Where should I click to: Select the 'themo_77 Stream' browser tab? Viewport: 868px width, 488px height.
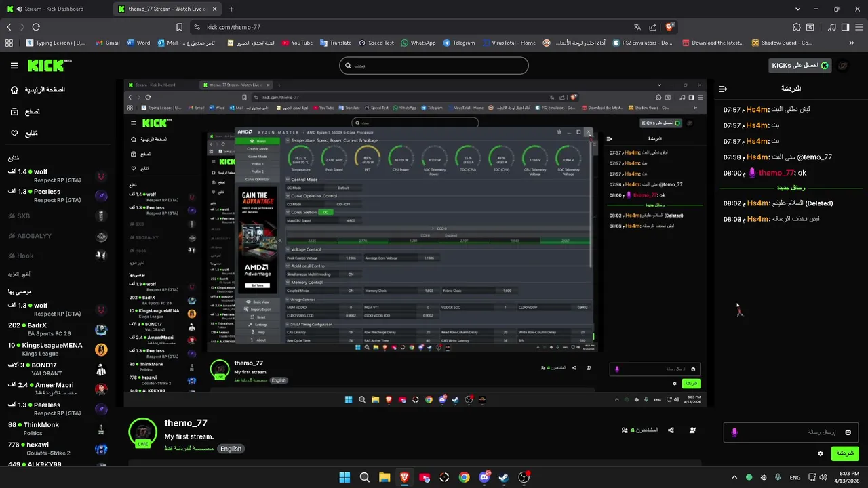coord(167,9)
